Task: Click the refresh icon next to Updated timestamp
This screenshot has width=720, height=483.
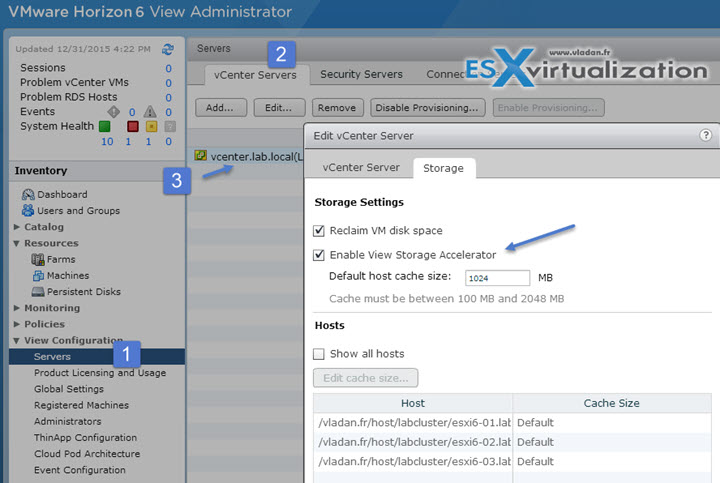Action: point(168,49)
